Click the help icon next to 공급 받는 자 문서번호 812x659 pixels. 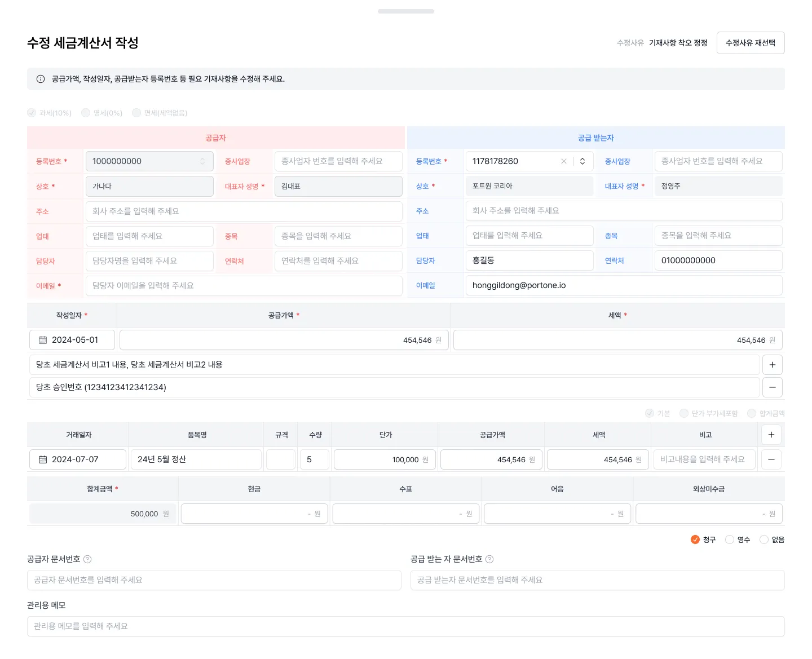(x=490, y=559)
